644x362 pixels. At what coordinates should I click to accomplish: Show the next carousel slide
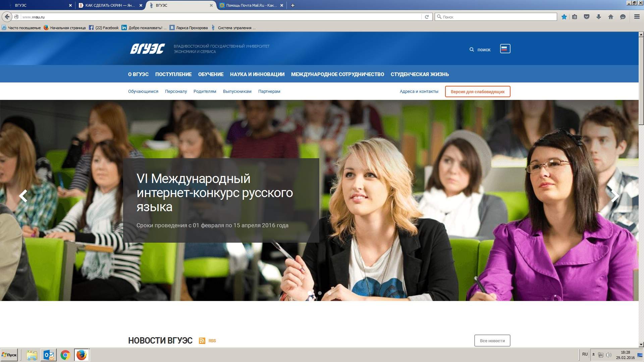(x=615, y=196)
